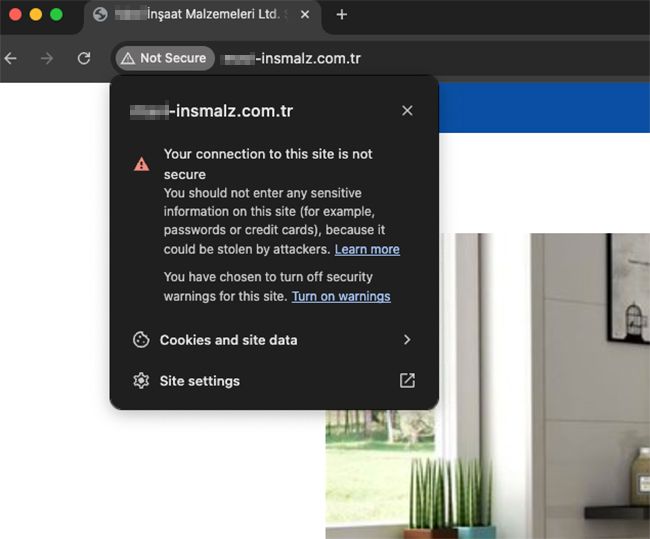Go back to the previous page
The height and width of the screenshot is (539, 650).
click(11, 58)
